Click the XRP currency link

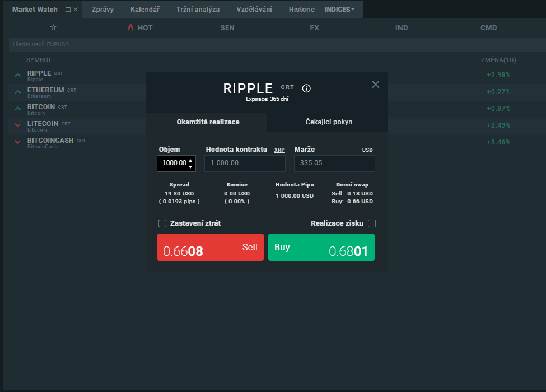(279, 150)
